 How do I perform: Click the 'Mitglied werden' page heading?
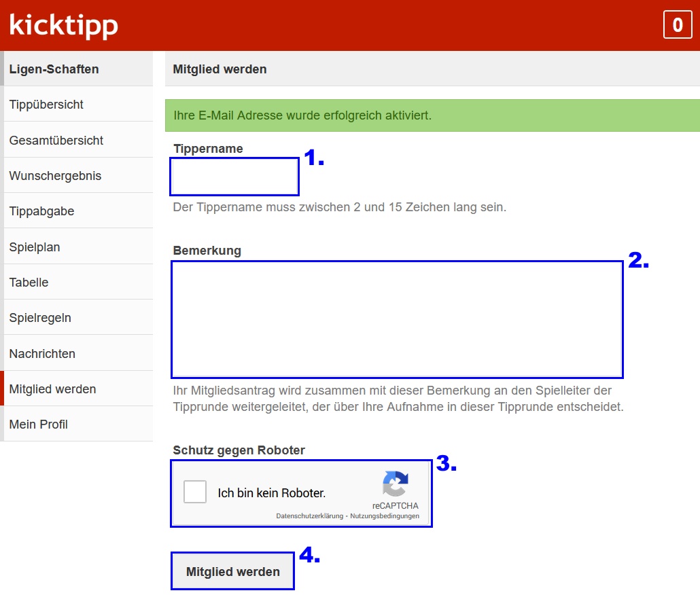[220, 69]
